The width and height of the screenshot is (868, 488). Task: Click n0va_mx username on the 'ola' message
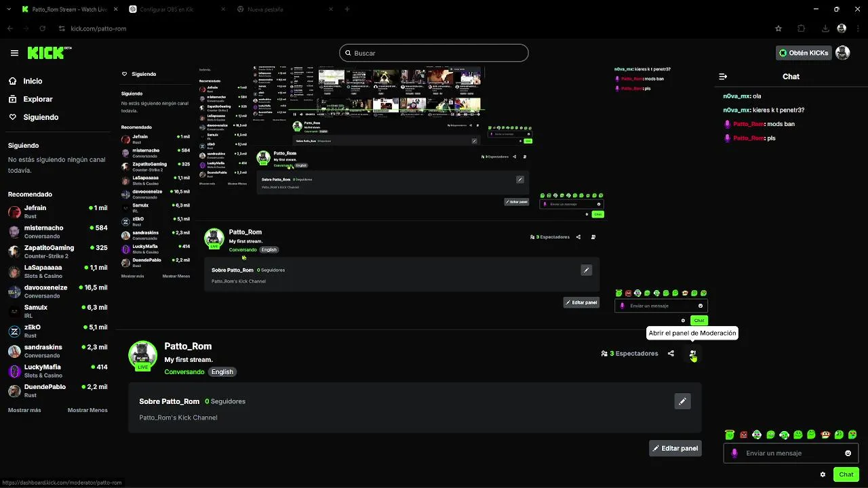click(x=736, y=96)
